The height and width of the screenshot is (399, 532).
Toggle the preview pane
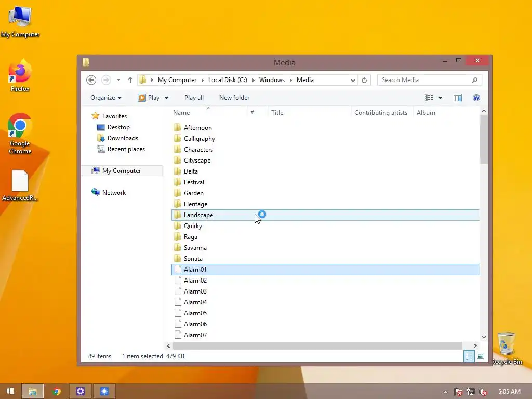pos(457,98)
